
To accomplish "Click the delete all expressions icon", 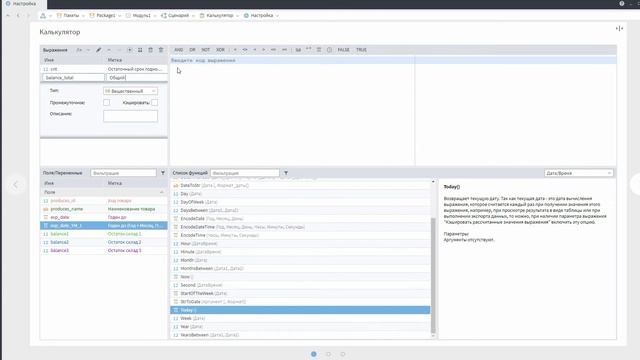I will pyautogui.click(x=161, y=50).
